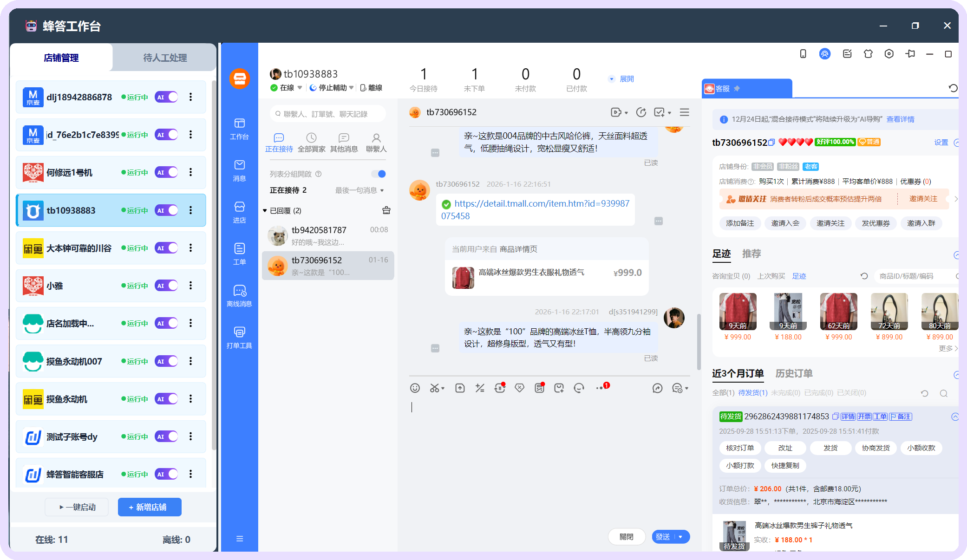Toggle AI switch for 小雅 shop
Viewport: 967px width, 560px height.
[167, 286]
